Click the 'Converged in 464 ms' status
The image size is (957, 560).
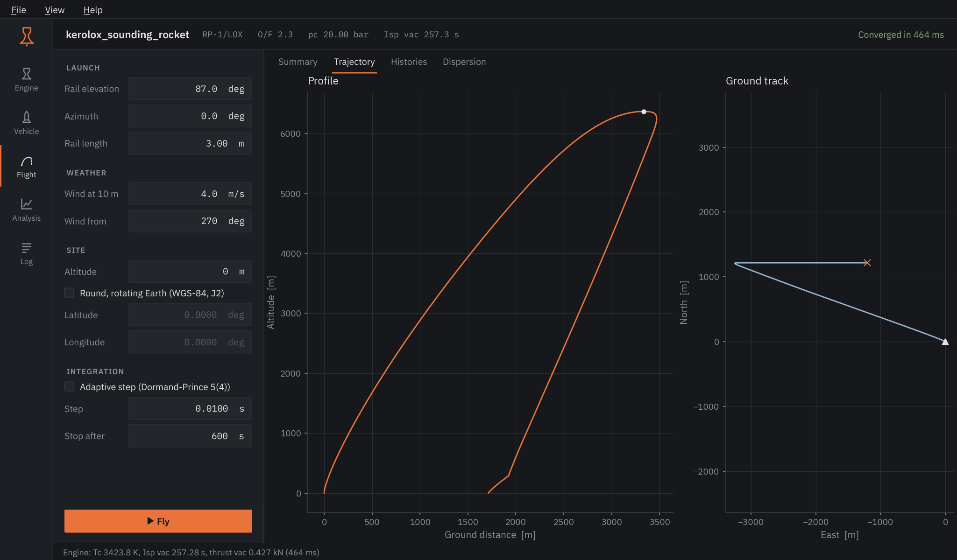point(901,35)
